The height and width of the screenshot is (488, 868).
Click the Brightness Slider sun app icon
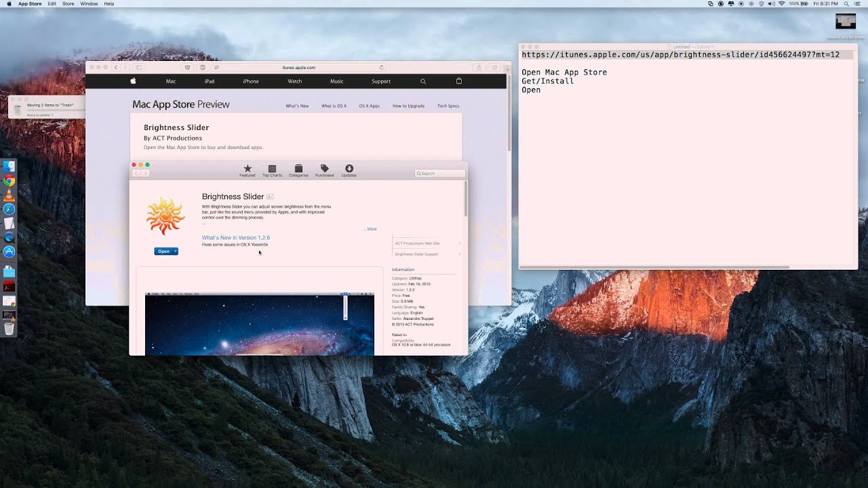(x=165, y=217)
